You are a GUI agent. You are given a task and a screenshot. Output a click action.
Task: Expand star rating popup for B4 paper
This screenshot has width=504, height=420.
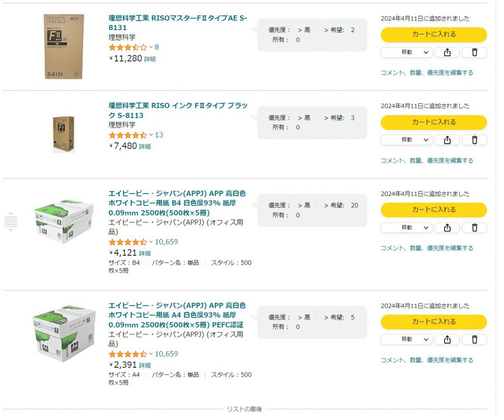click(x=151, y=242)
